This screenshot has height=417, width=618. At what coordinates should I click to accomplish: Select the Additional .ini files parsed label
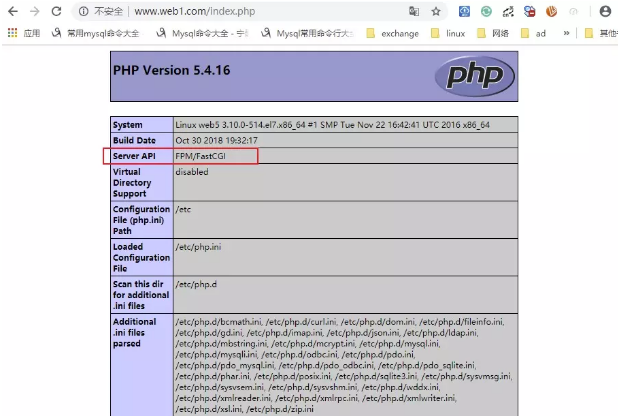134,332
